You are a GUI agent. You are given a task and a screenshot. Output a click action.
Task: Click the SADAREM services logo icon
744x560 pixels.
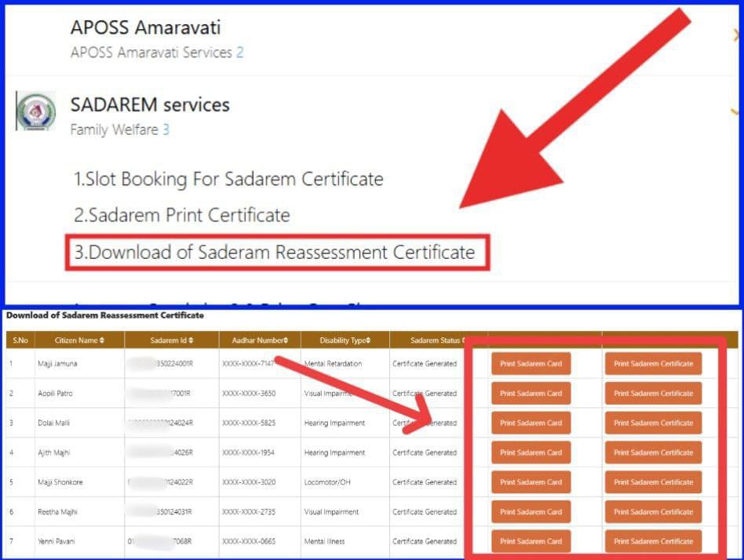(x=36, y=112)
